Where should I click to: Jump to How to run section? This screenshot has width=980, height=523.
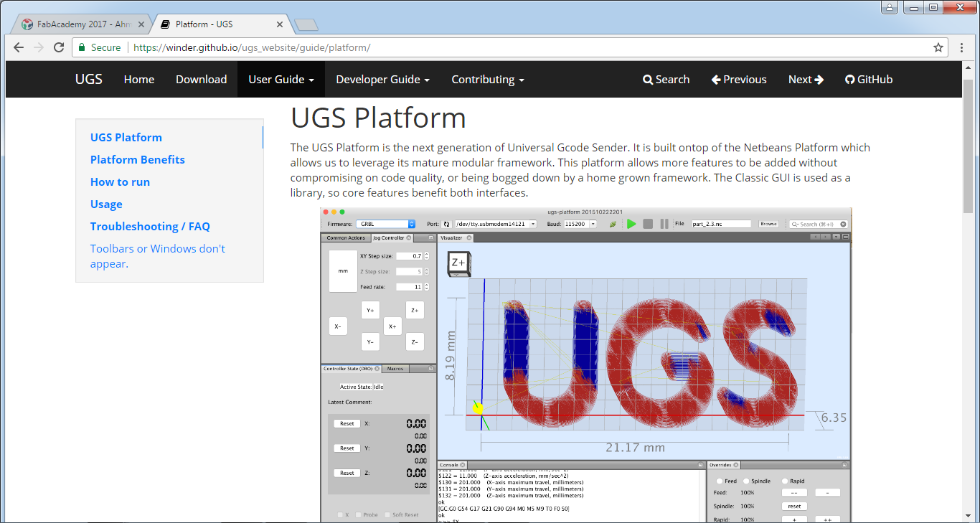coord(121,182)
